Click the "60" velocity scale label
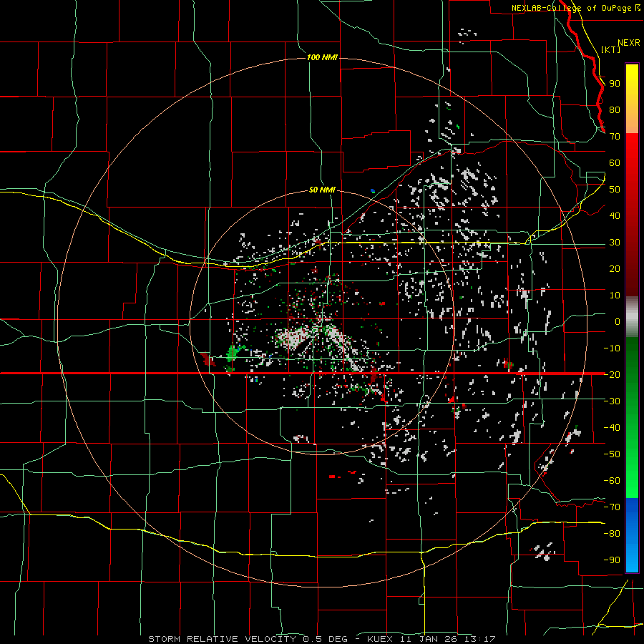 pos(615,163)
